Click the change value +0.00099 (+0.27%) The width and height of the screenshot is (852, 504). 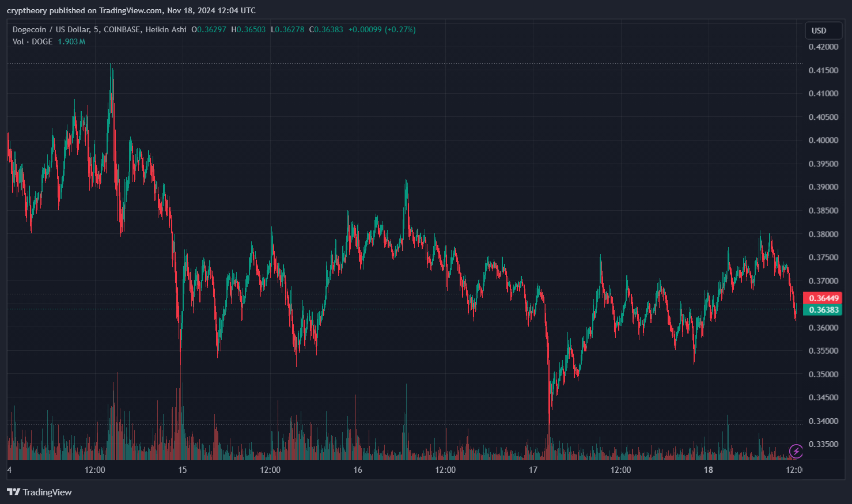pos(382,29)
